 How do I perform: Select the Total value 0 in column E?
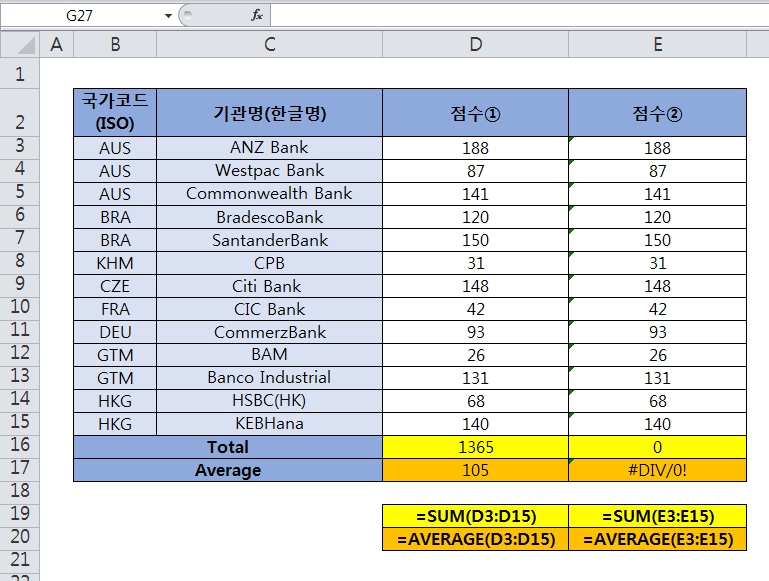(658, 447)
